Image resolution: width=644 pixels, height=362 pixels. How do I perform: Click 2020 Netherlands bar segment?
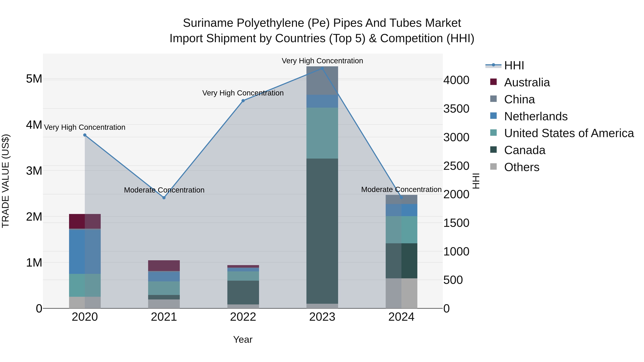(85, 252)
